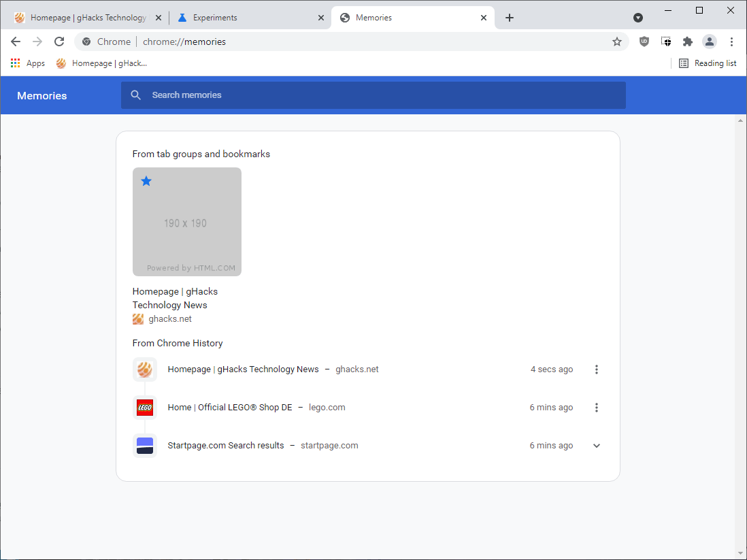Screen dimensions: 747x560
Task: Open the Startpage.com Search results entry
Action: pos(226,446)
